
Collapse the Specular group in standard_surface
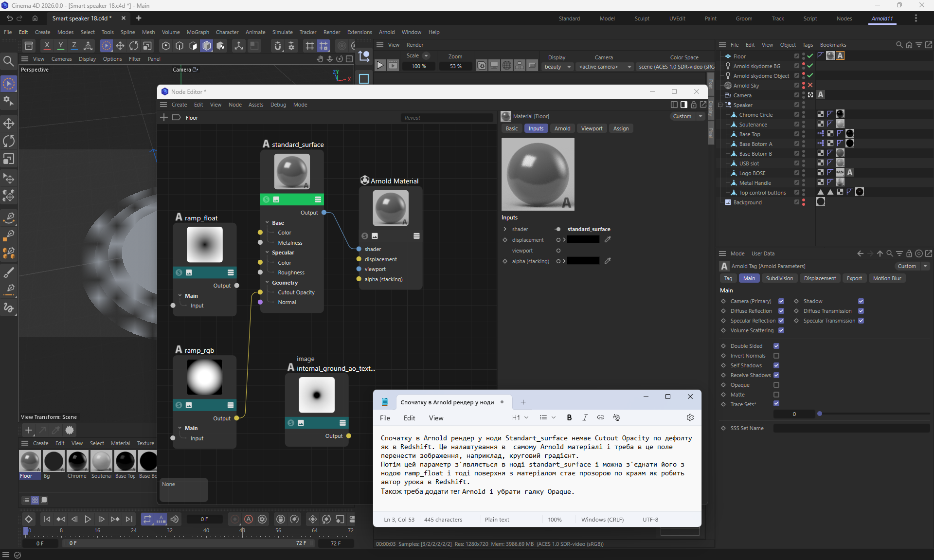pos(267,253)
